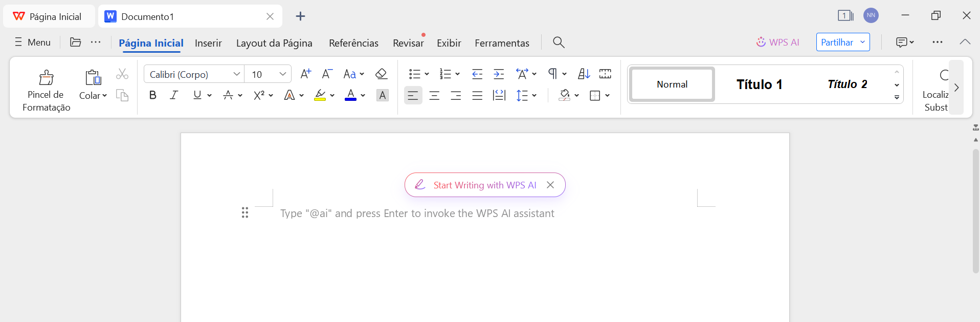The width and height of the screenshot is (980, 322).
Task: Click the increase indent icon
Action: coord(499,74)
